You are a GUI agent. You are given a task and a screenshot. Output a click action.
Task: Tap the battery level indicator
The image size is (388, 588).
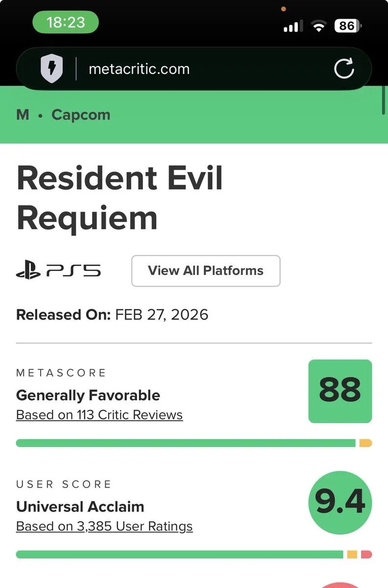(x=347, y=26)
